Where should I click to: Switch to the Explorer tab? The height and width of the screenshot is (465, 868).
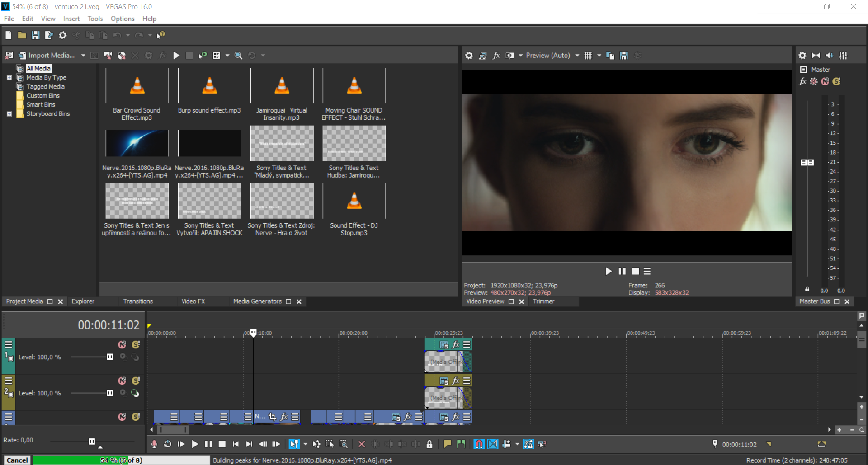(x=83, y=301)
